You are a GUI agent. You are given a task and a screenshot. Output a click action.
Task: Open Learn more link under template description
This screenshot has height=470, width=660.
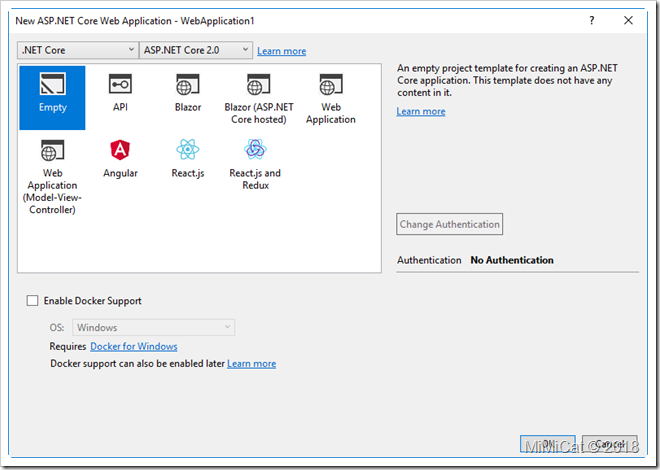(421, 112)
